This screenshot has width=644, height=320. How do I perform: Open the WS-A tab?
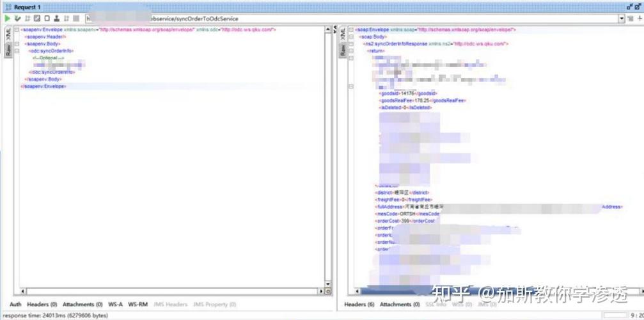pyautogui.click(x=115, y=305)
